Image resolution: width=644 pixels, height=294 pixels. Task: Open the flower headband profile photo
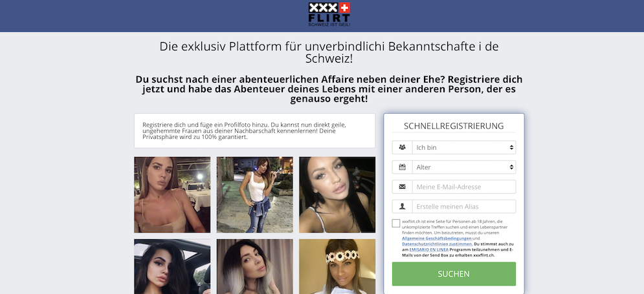point(337,266)
